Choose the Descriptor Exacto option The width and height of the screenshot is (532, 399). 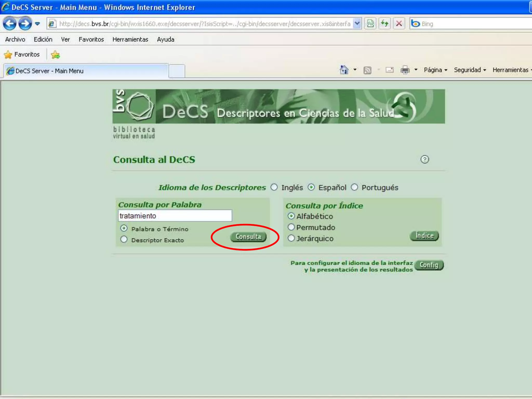(124, 239)
